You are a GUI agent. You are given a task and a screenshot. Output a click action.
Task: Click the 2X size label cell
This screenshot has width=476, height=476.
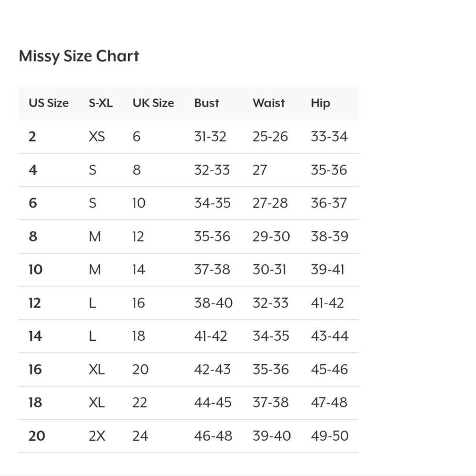point(97,436)
